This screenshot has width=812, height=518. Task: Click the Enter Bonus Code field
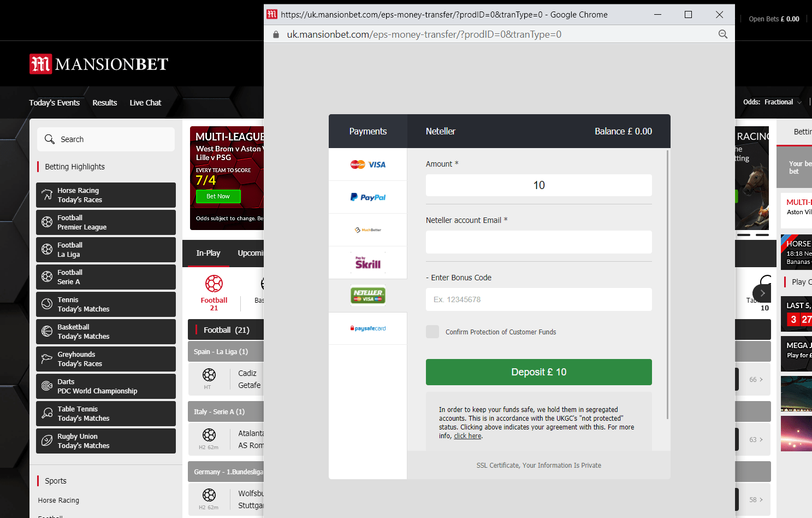point(538,299)
